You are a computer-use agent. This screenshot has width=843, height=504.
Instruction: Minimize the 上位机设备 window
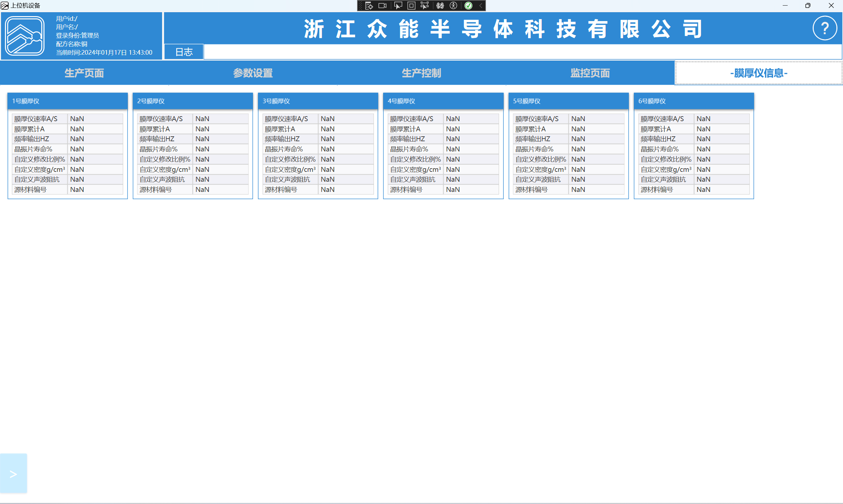[x=785, y=6]
